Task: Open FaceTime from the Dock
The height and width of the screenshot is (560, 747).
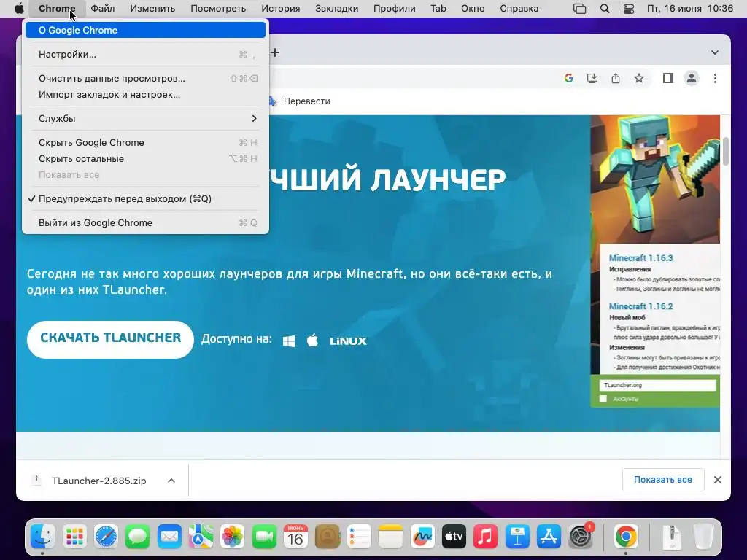Action: 264,537
